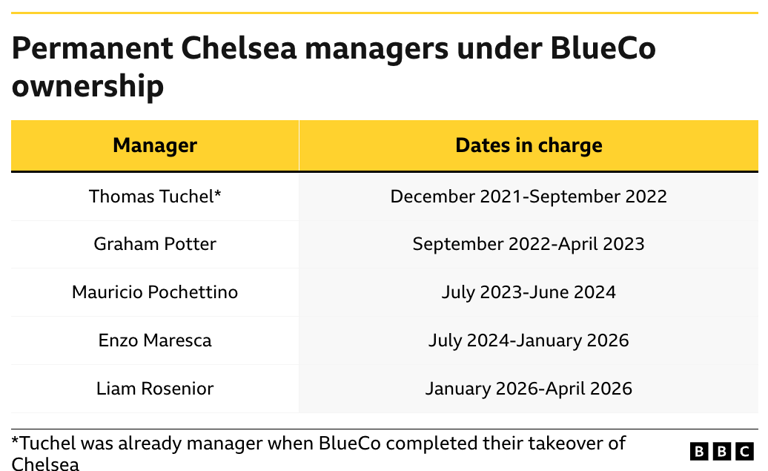
Task: Click the July 2023-June 2024 date cell
Action: click(528, 292)
